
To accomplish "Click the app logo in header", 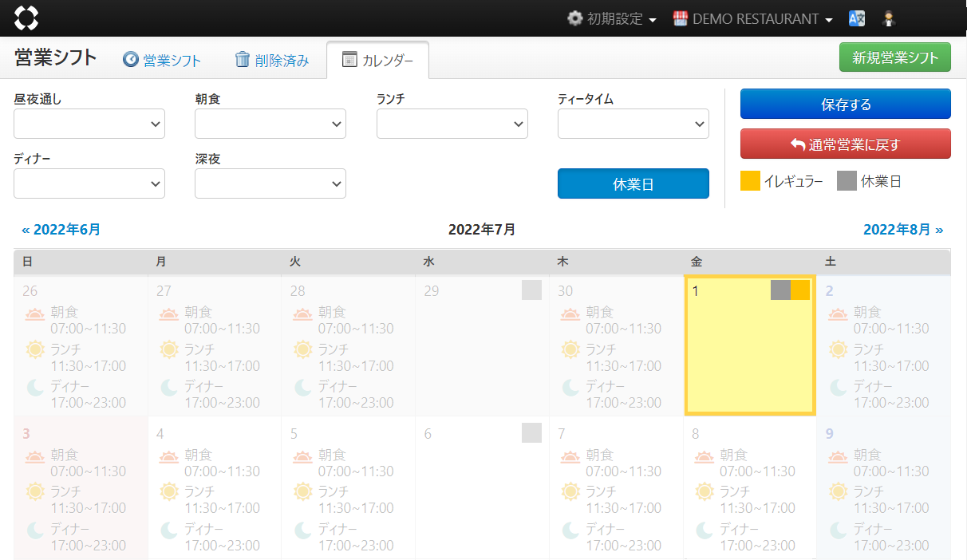I will coord(26,18).
